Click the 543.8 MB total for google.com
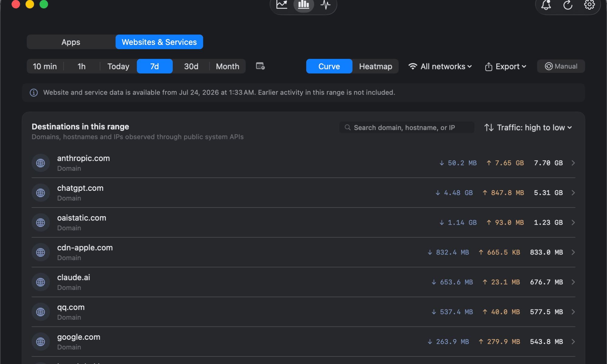This screenshot has width=607, height=364. 546,342
